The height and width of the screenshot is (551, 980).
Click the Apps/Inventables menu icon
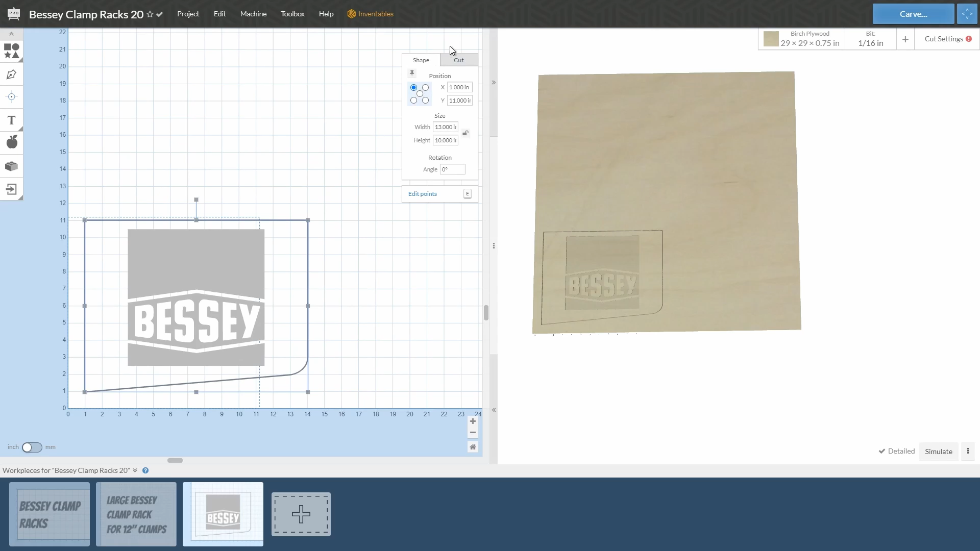351,13
